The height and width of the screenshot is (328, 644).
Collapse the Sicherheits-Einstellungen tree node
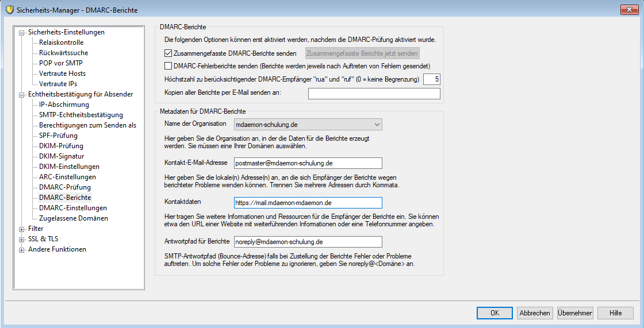click(x=22, y=33)
